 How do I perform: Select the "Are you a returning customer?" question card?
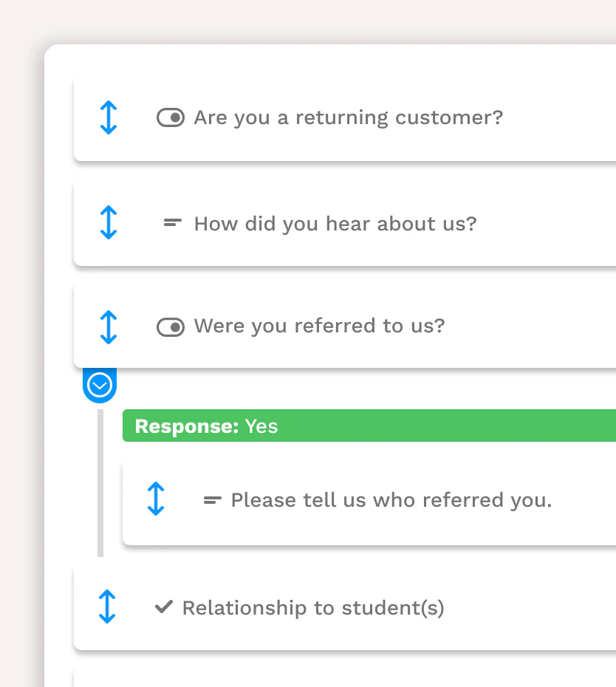coord(347,117)
